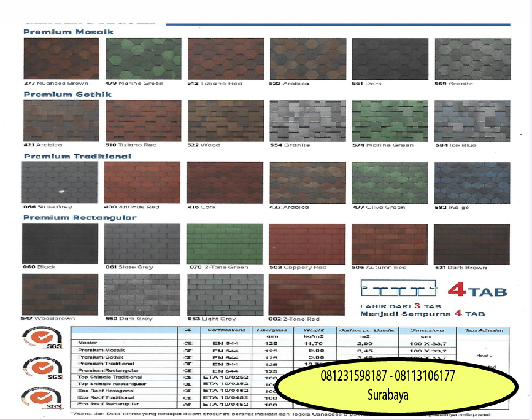This screenshot has height=420, width=532.
Task: Select the 477 Olive Green swatch
Action: (x=390, y=183)
